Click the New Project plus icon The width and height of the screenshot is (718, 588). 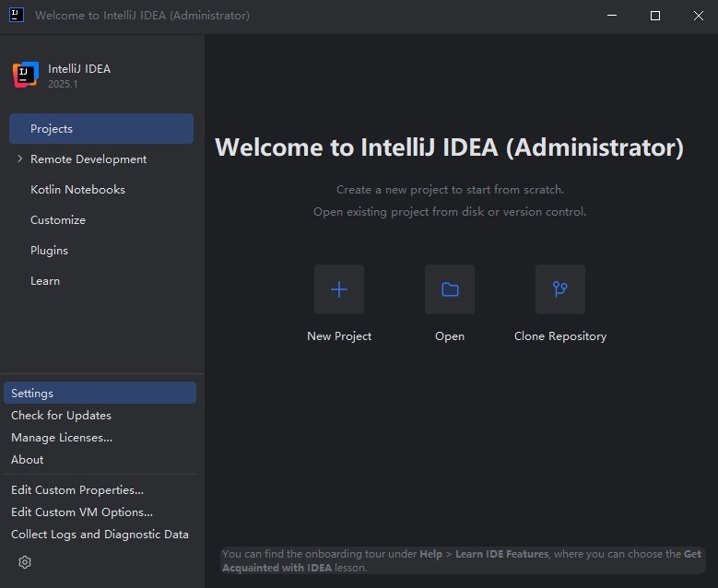(339, 289)
